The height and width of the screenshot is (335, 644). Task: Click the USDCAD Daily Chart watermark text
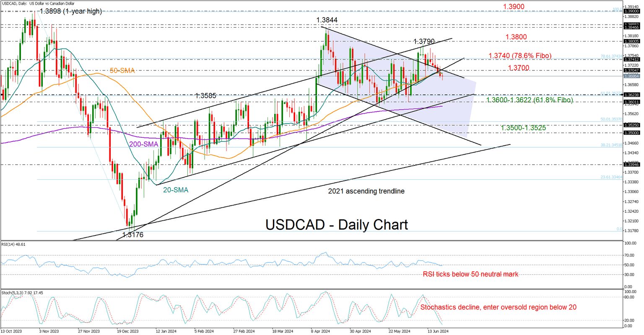336,225
